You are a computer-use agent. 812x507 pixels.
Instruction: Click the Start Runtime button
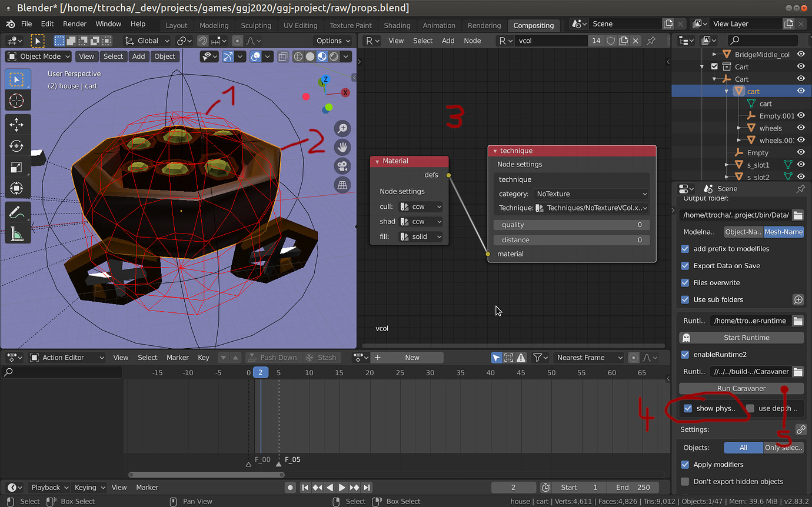coord(741,338)
